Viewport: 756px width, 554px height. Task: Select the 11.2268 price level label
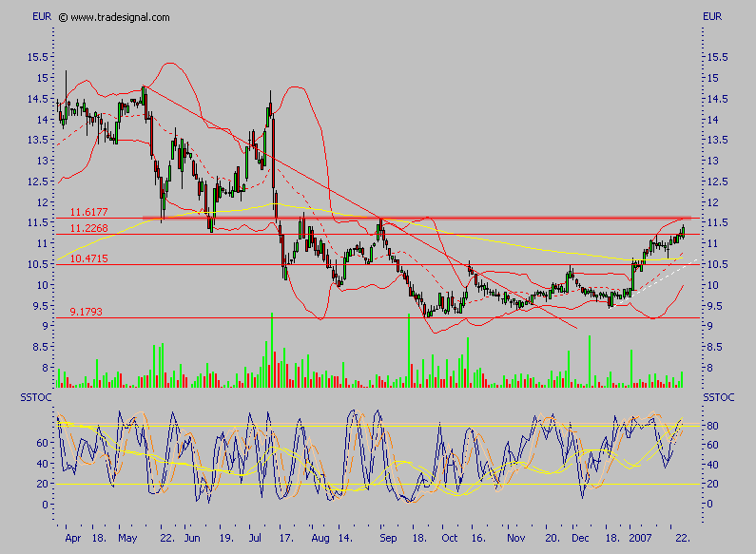[x=88, y=227]
